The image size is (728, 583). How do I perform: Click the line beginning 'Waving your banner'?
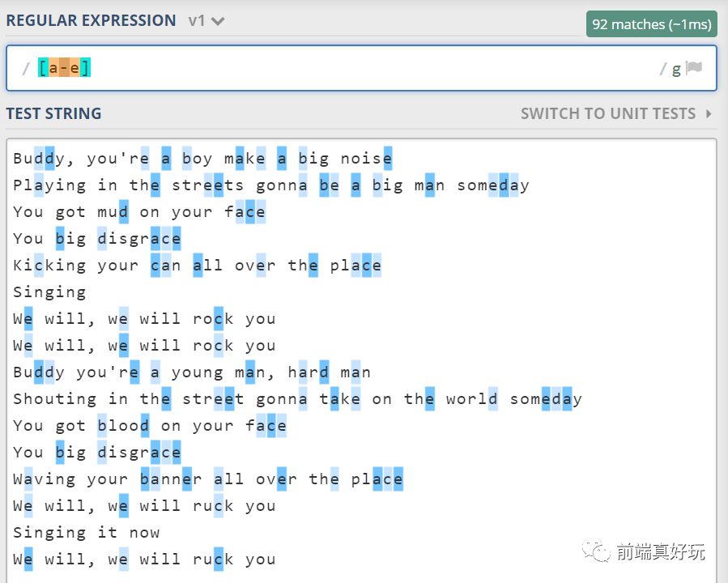click(208, 479)
